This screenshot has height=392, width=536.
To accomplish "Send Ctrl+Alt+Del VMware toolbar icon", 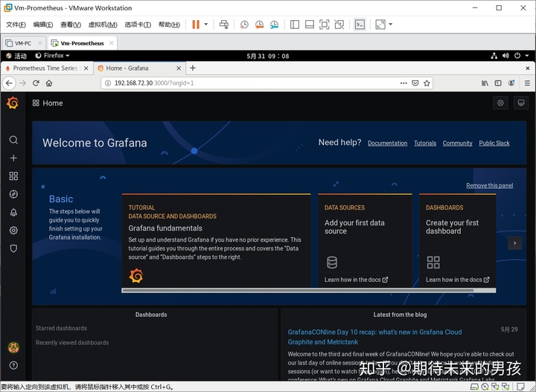I will point(224,25).
